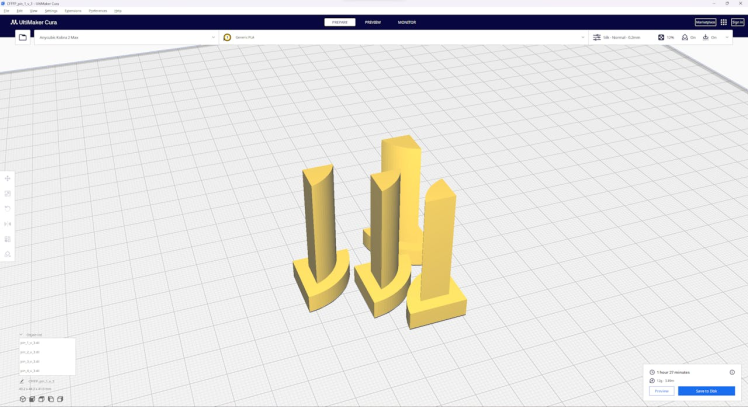The image size is (748, 407).
Task: Expand the Generic PLA material dropdown
Action: click(x=404, y=37)
